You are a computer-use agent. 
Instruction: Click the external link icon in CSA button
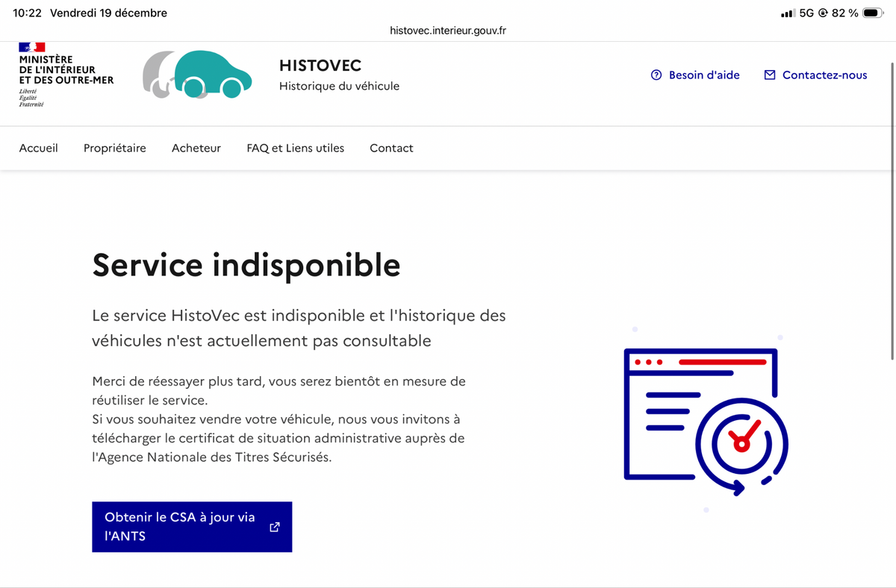tap(274, 527)
